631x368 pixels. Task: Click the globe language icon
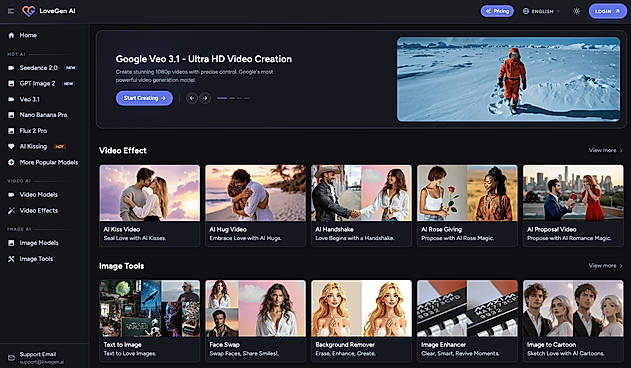point(526,11)
